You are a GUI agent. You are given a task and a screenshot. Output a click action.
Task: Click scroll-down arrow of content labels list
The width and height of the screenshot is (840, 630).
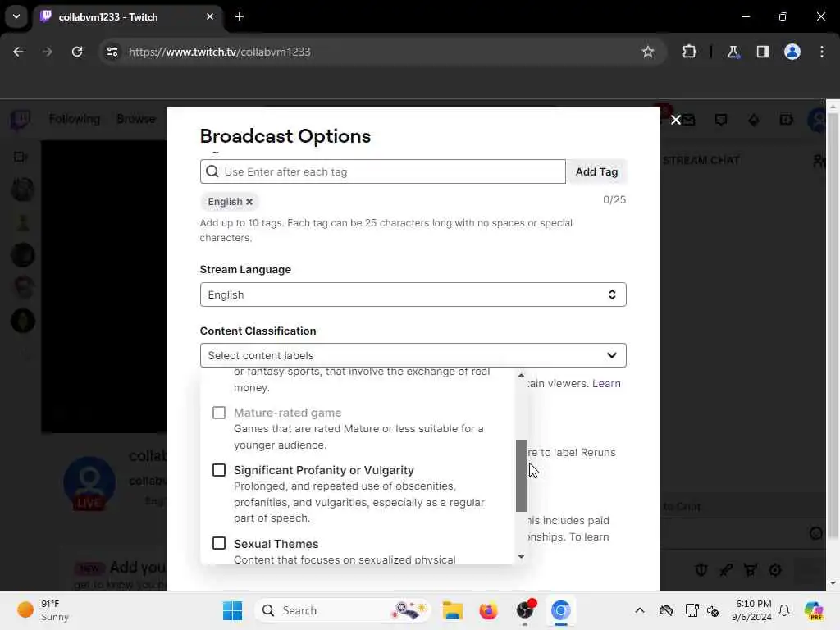521,557
